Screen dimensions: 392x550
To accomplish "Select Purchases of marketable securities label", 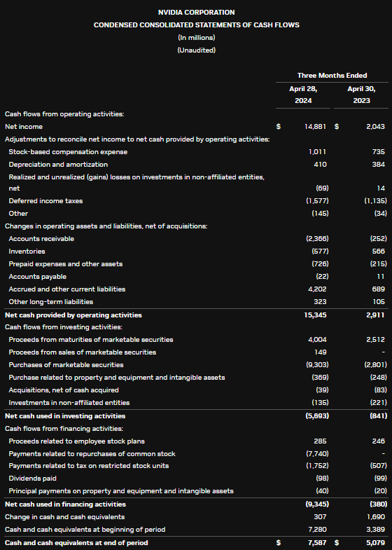I will 66,365.
